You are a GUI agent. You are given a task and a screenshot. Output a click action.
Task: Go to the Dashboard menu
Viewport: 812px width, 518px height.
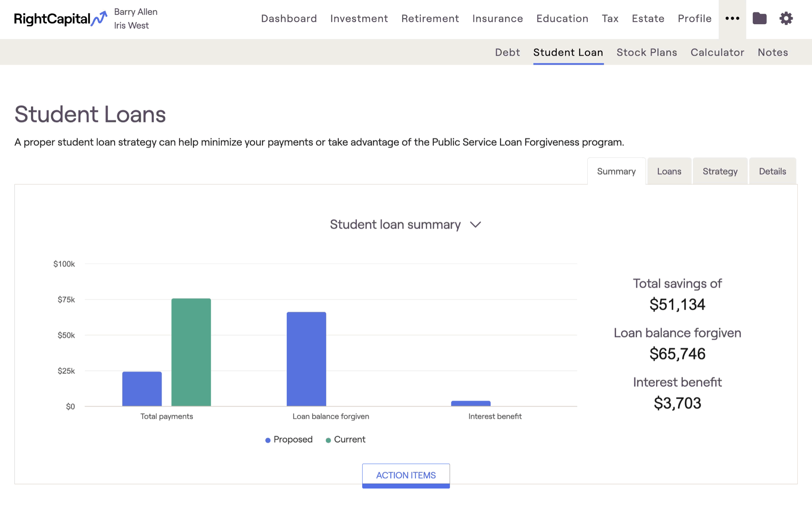click(x=289, y=18)
